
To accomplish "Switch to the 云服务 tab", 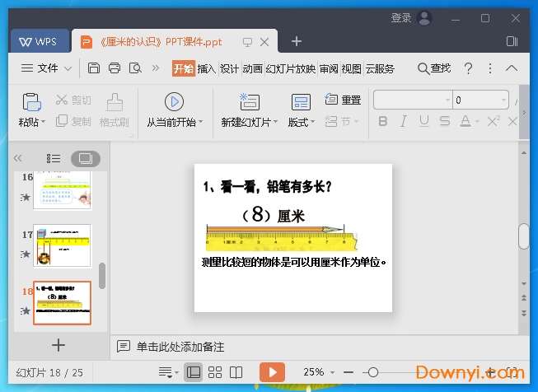I will 380,68.
